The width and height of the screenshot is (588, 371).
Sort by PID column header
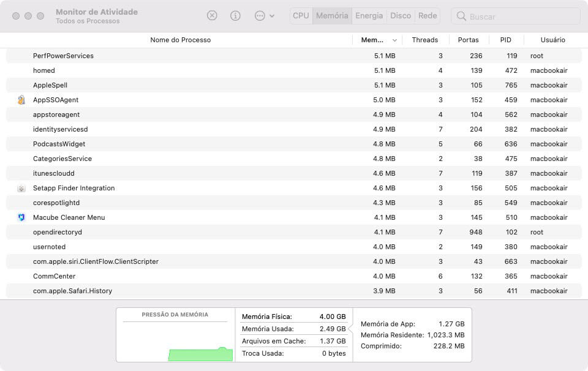pyautogui.click(x=505, y=40)
